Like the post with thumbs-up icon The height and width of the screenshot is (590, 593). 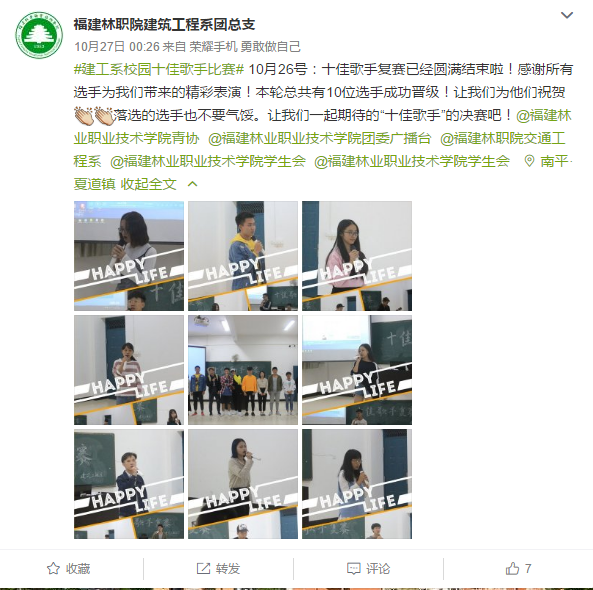pyautogui.click(x=512, y=568)
